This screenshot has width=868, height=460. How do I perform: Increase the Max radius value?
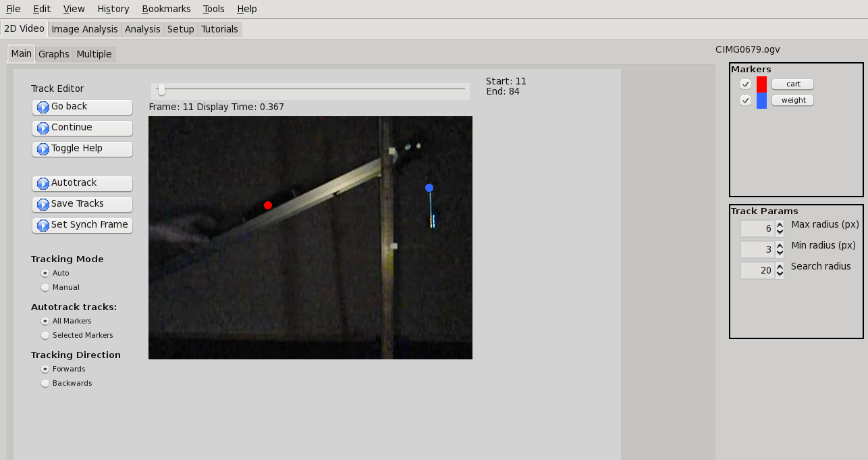coord(780,225)
